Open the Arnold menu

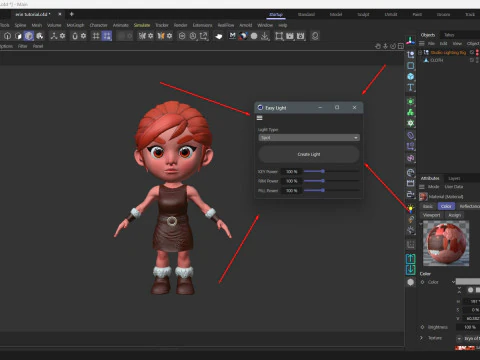pos(246,25)
